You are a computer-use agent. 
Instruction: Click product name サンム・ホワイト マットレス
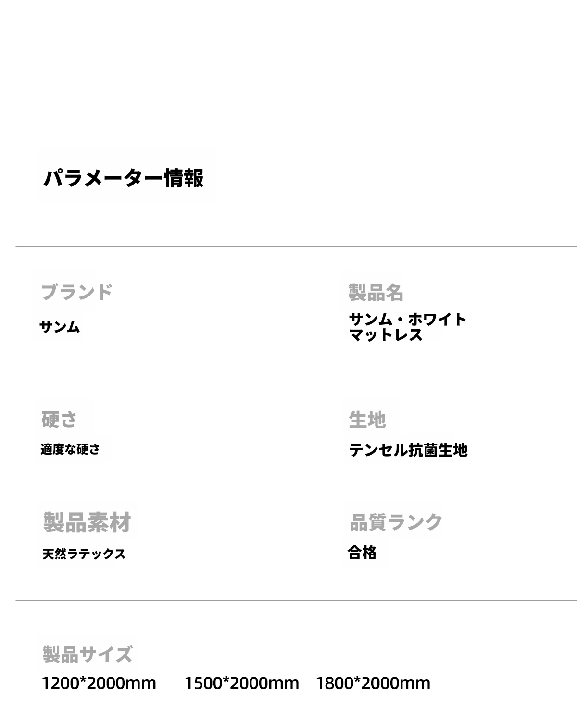[408, 327]
